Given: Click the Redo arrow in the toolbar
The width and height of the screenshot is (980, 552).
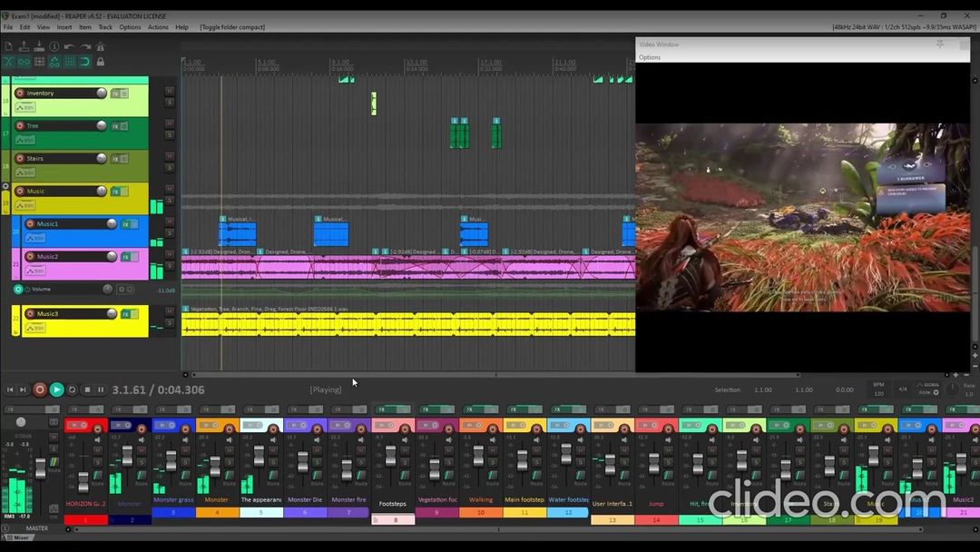Looking at the screenshot, I should (85, 47).
